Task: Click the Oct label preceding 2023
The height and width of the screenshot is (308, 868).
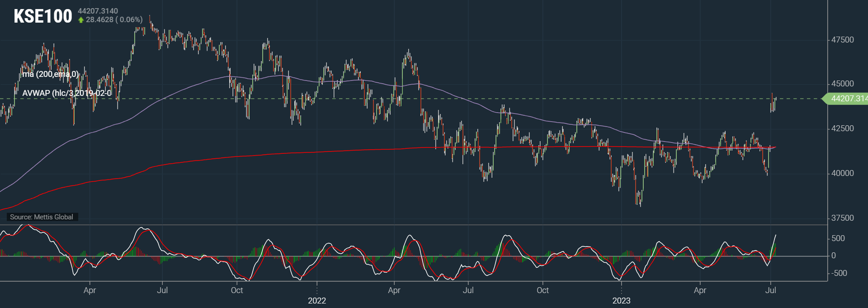Action: 542,290
